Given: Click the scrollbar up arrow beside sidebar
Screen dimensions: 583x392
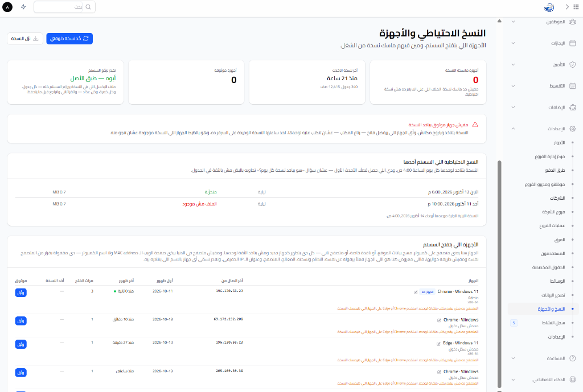Looking at the screenshot, I should coord(499,21).
